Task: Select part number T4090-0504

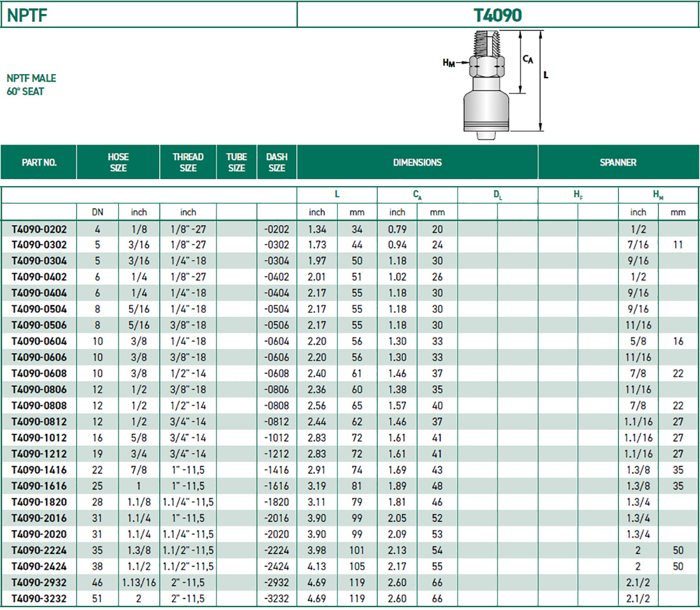Action: (39, 309)
